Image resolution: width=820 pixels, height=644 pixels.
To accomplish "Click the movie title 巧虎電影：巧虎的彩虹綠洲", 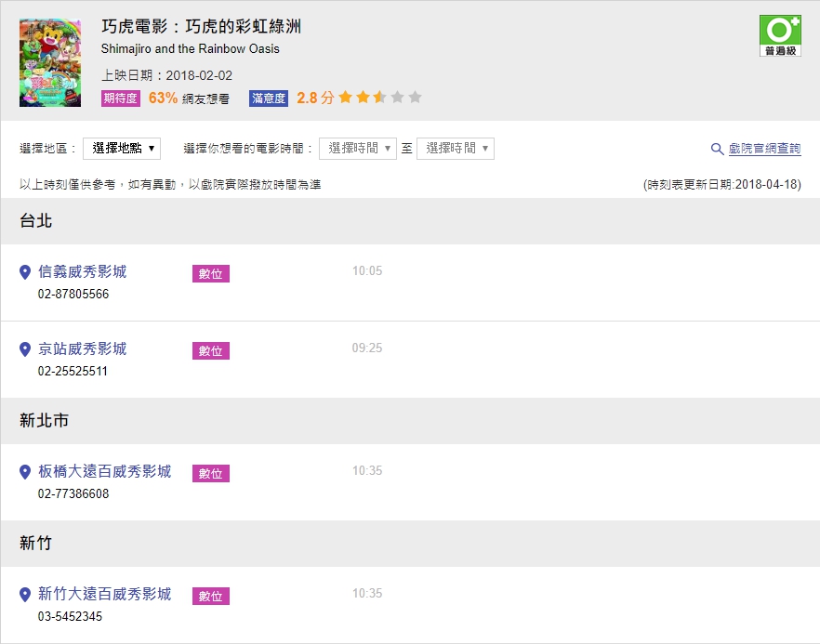I will [201, 27].
